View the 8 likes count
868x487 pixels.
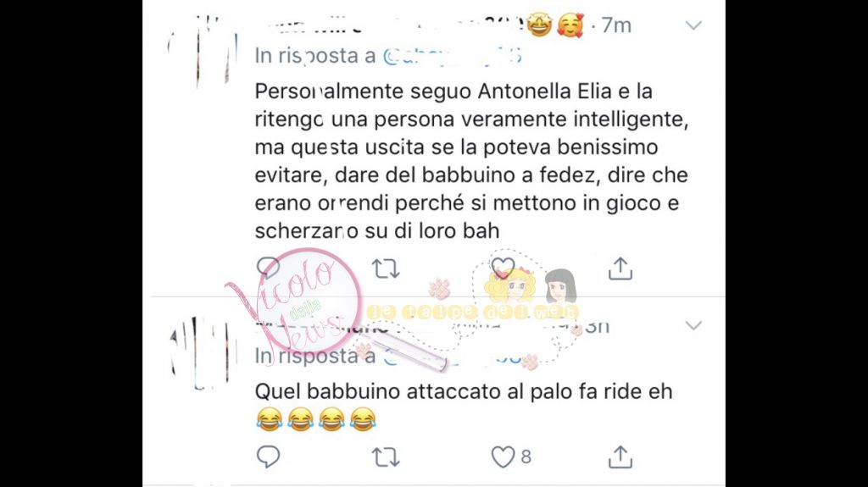pos(526,457)
